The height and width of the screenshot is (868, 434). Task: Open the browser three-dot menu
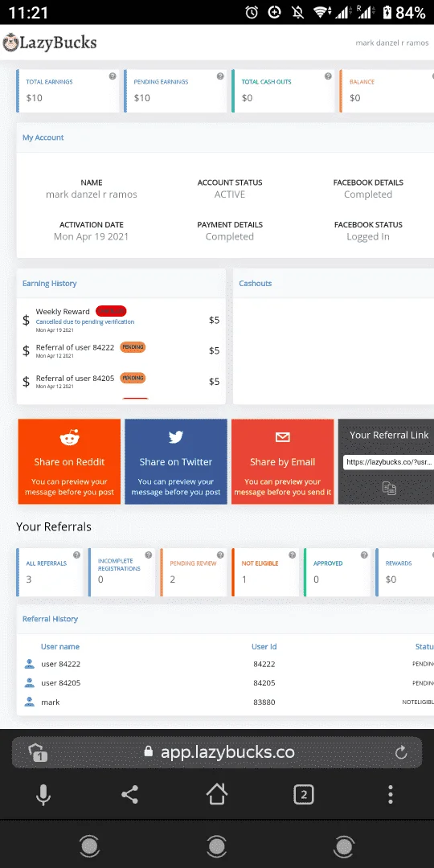[391, 795]
